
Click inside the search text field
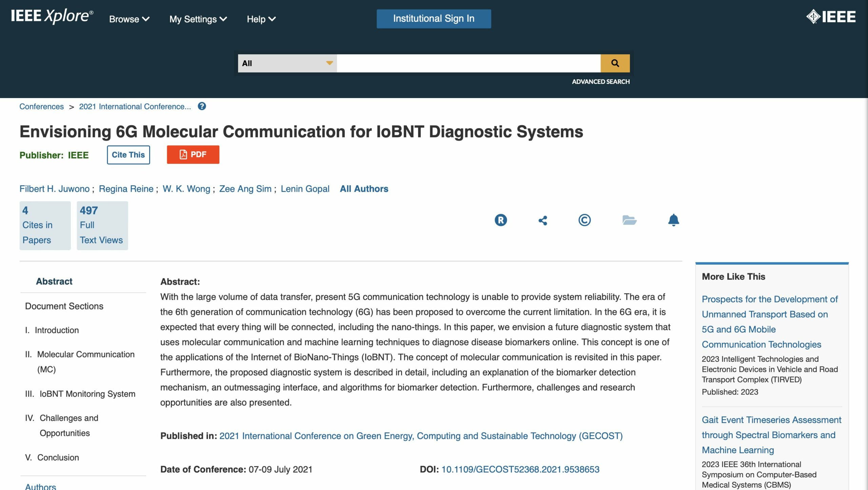coord(469,63)
